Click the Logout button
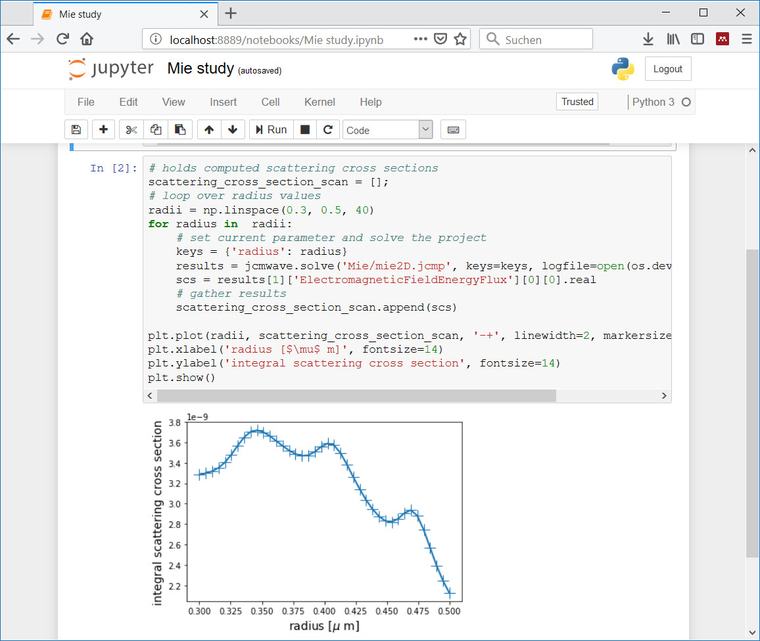The image size is (760, 641). 668,69
